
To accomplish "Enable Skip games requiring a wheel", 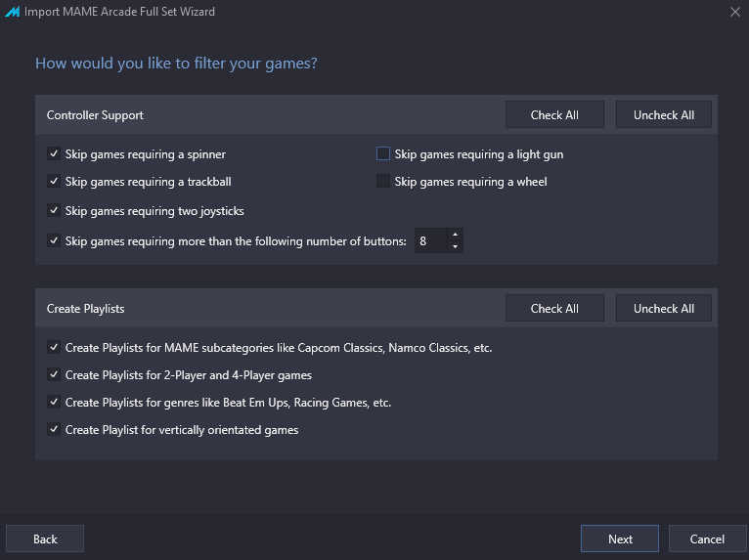I will (383, 181).
